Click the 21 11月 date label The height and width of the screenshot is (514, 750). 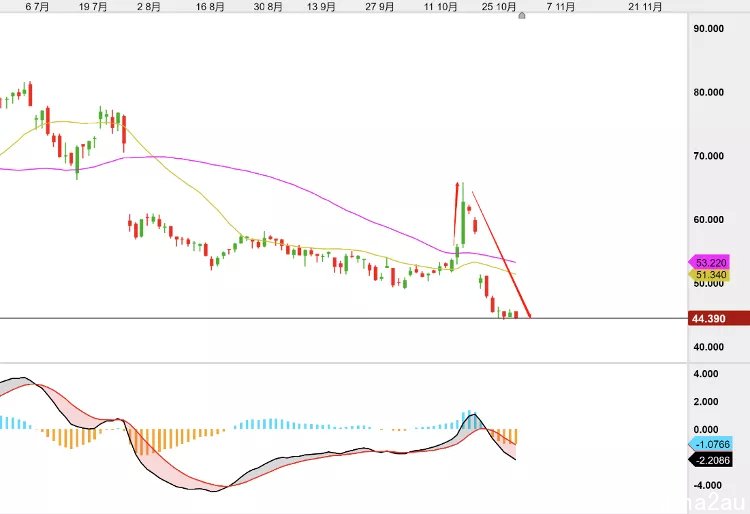(x=645, y=7)
